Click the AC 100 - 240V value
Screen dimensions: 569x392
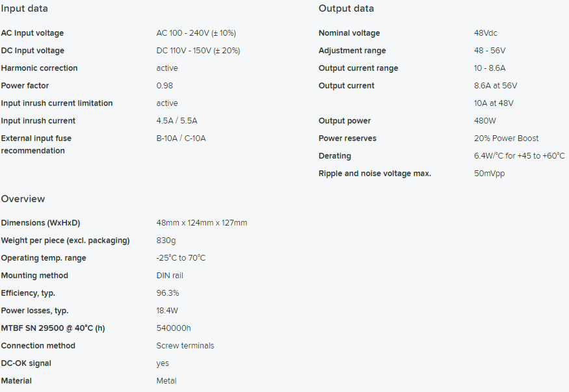pos(196,33)
